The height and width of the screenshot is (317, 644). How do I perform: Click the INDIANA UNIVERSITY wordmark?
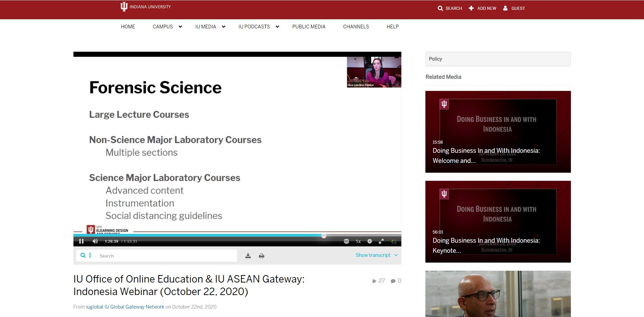150,7
